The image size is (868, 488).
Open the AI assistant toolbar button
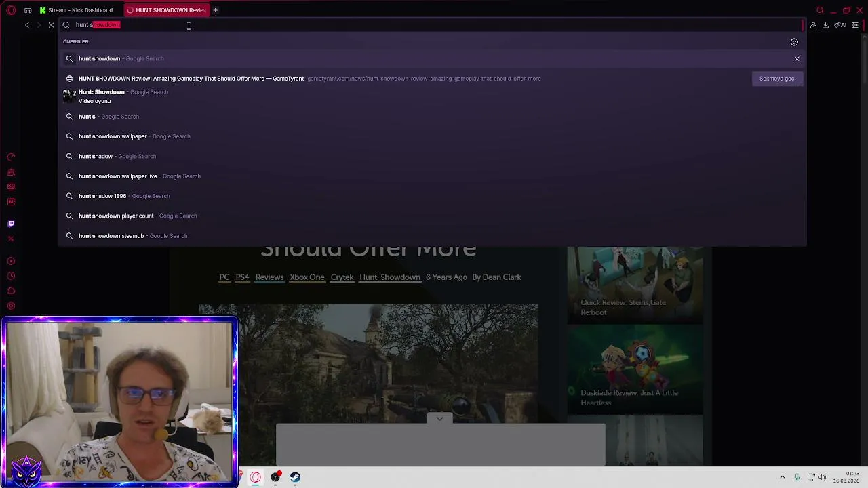840,25
